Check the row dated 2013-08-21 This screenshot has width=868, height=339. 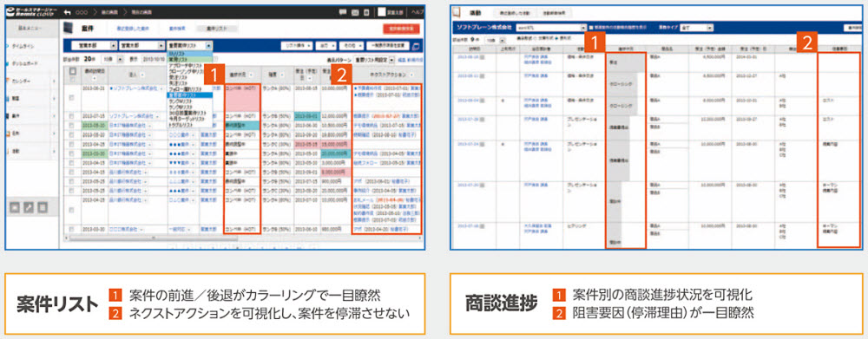click(71, 98)
